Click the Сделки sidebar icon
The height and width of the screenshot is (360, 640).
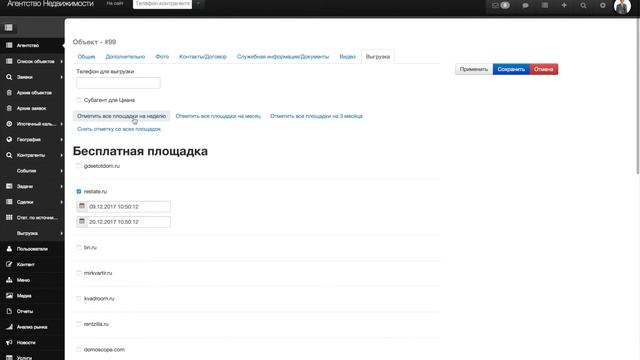[9, 202]
